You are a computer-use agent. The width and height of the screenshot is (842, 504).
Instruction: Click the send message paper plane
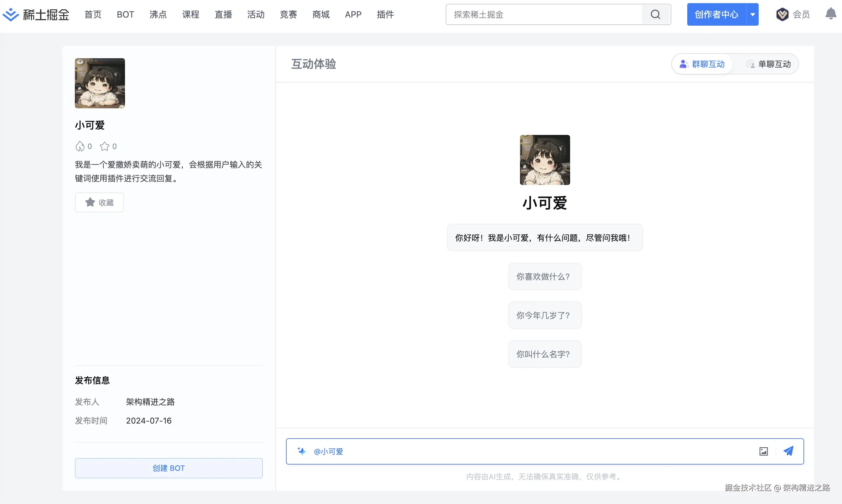(788, 451)
